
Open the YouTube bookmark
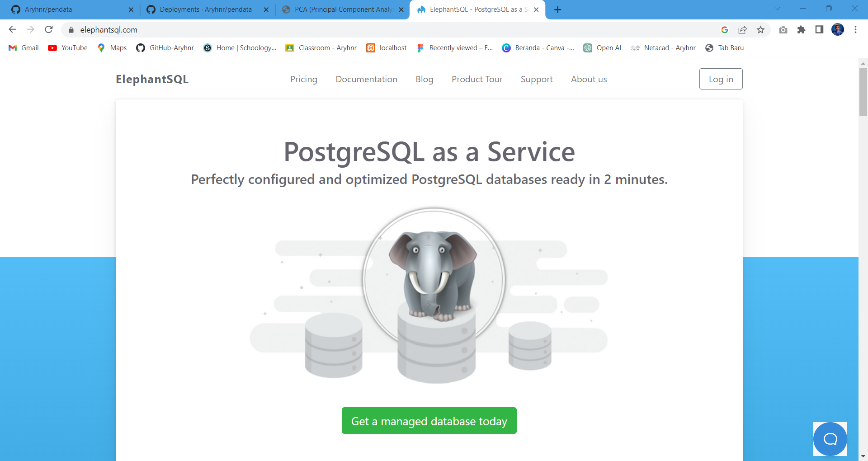[x=68, y=48]
